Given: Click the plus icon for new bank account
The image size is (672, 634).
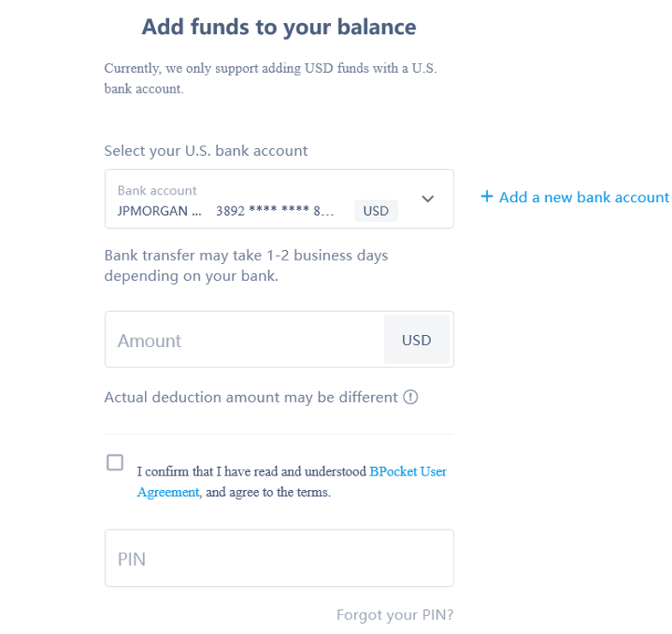Looking at the screenshot, I should coord(487,197).
